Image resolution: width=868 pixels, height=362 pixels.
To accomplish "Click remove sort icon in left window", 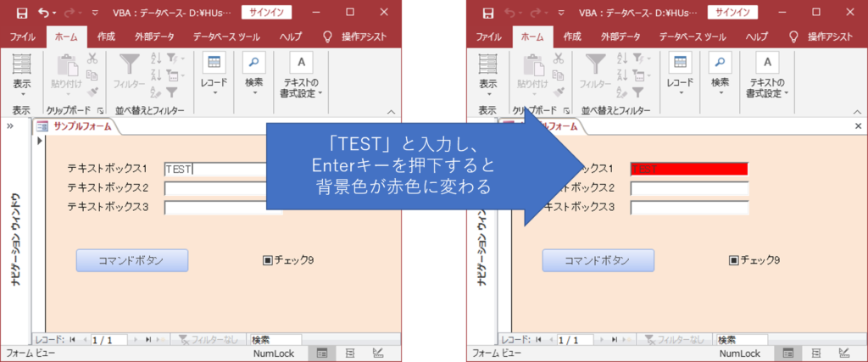I will pyautogui.click(x=156, y=92).
